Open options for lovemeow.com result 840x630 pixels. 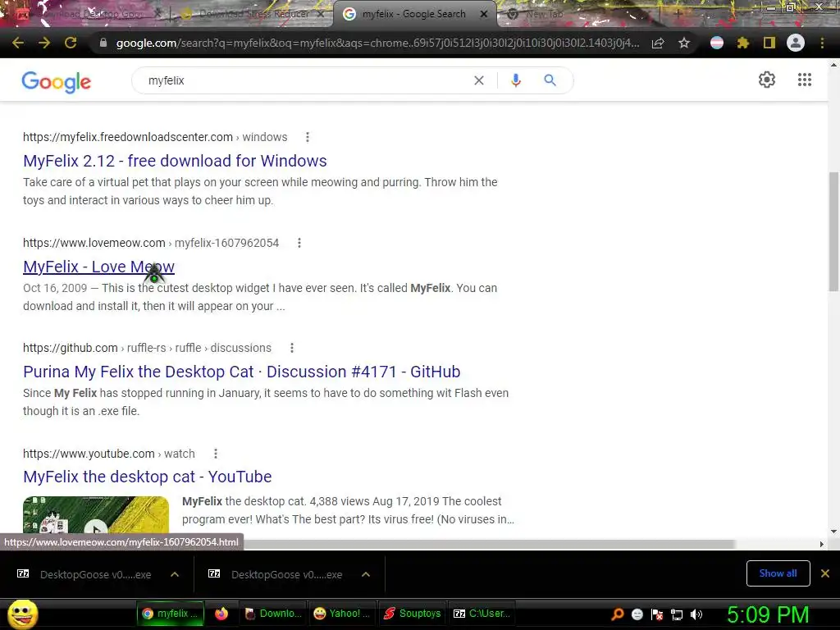pyautogui.click(x=299, y=243)
